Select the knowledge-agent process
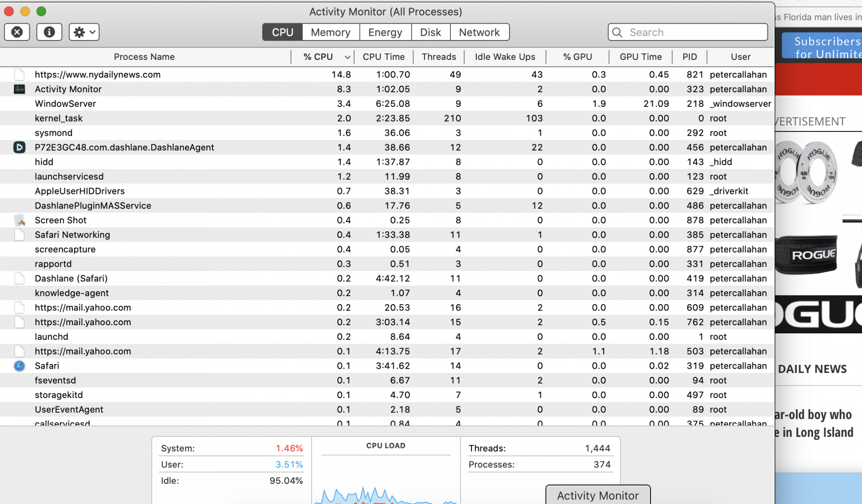The height and width of the screenshot is (504, 862). (x=387, y=293)
